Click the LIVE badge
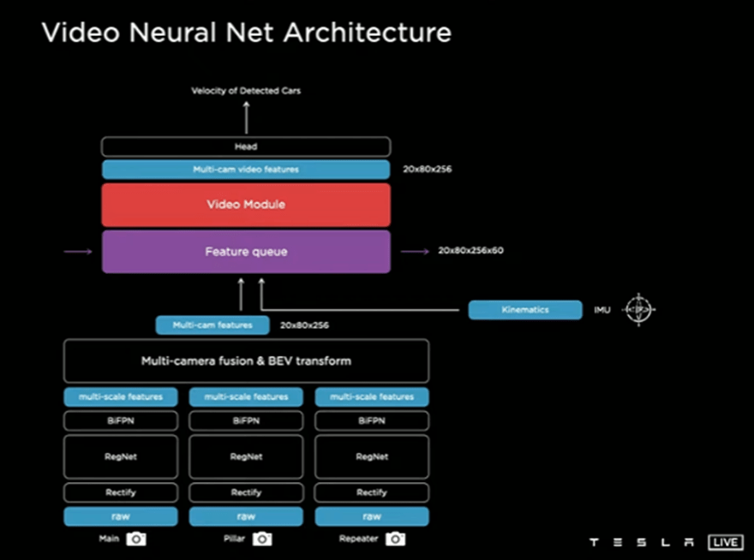Image resolution: width=754 pixels, height=560 pixels. pos(725,542)
